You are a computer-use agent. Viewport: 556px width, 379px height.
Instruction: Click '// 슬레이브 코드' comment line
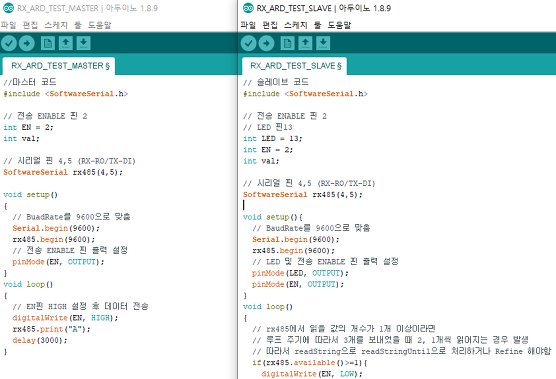tap(276, 82)
